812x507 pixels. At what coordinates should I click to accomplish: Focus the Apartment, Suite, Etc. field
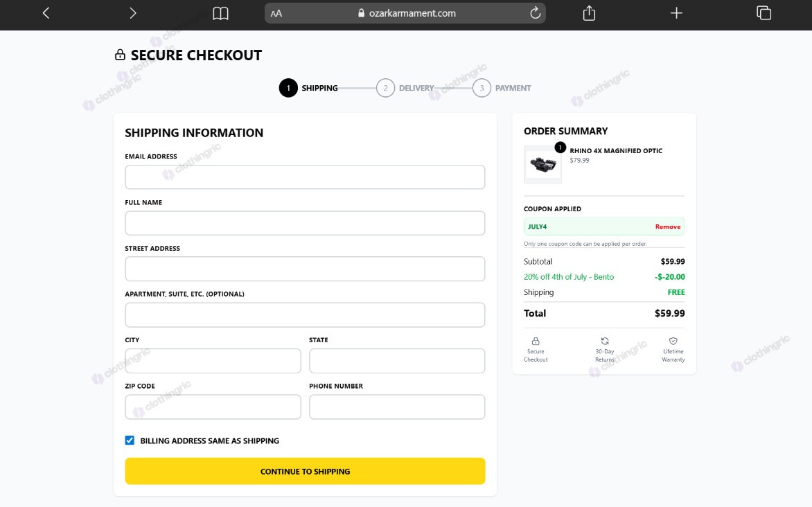click(305, 315)
